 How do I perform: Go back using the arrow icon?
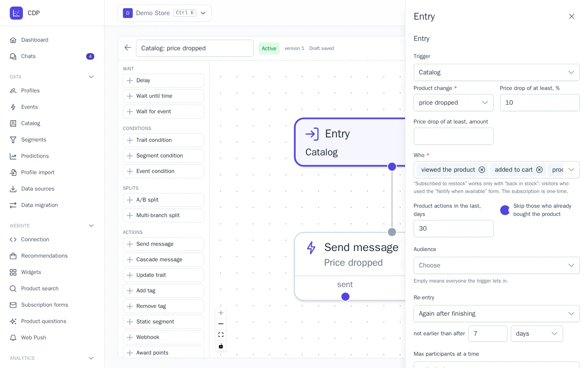click(128, 48)
